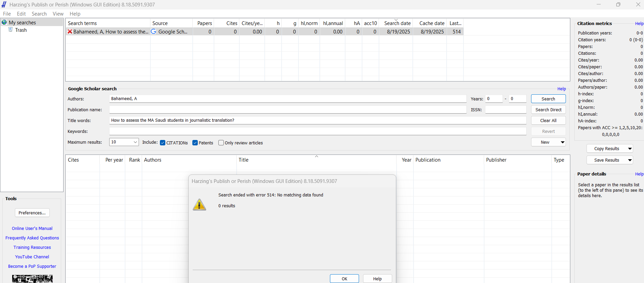Select My searches in the tree
The height and width of the screenshot is (283, 644).
tap(22, 23)
